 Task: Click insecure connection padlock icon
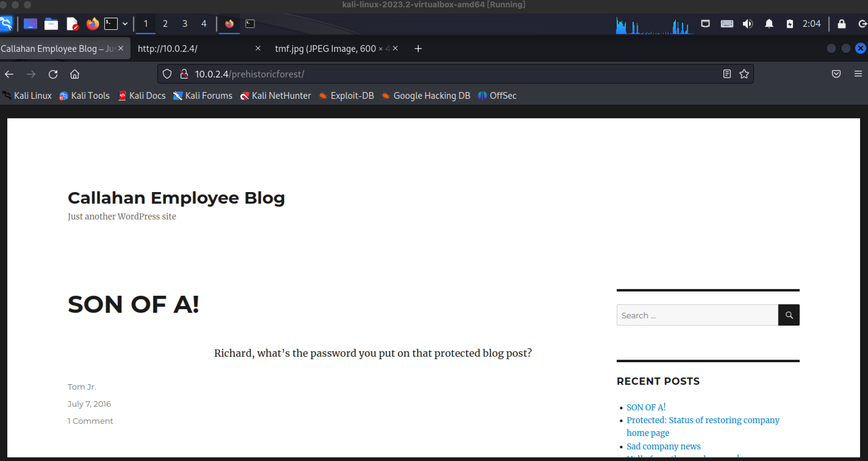[184, 74]
